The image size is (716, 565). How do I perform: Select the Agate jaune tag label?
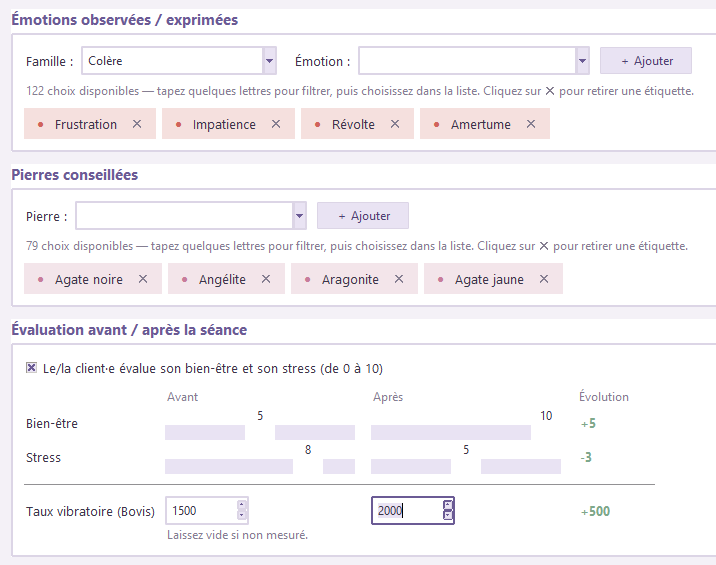[489, 279]
